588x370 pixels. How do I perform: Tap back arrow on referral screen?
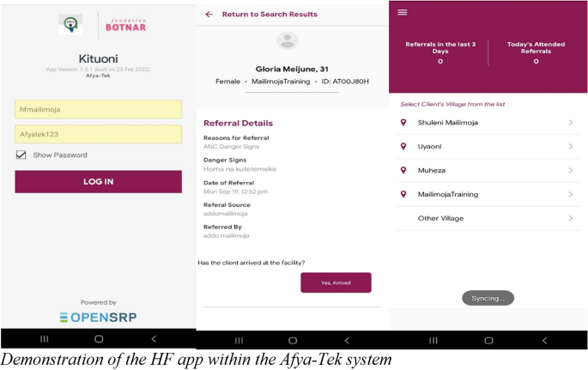click(209, 15)
